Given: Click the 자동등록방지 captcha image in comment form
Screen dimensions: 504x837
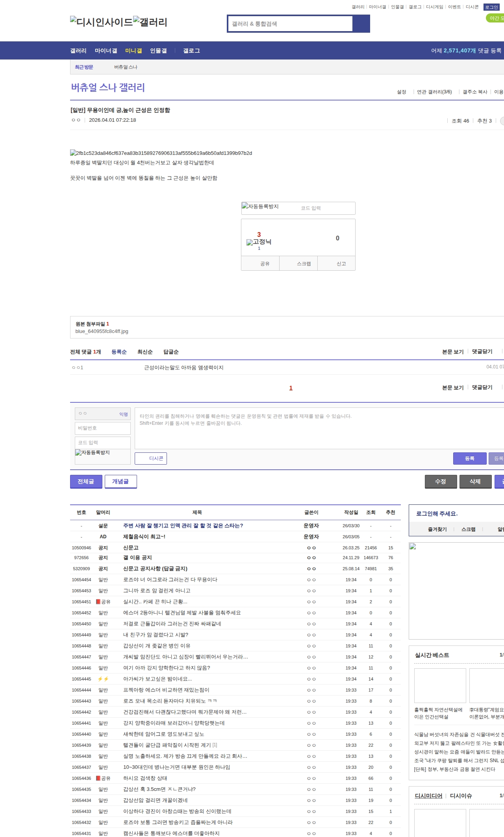Looking at the screenshot, I should click(x=93, y=453).
